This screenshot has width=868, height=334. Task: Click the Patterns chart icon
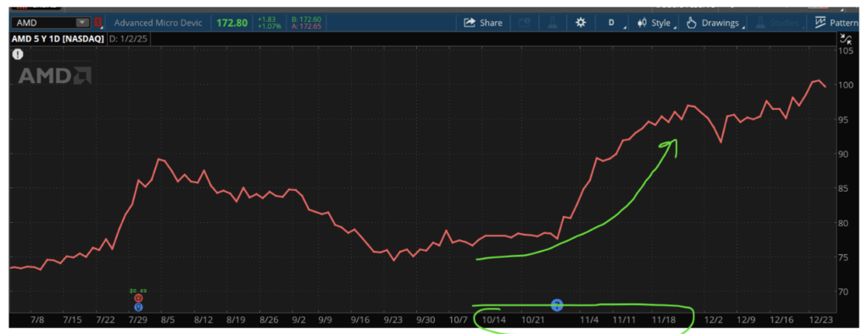coord(821,23)
